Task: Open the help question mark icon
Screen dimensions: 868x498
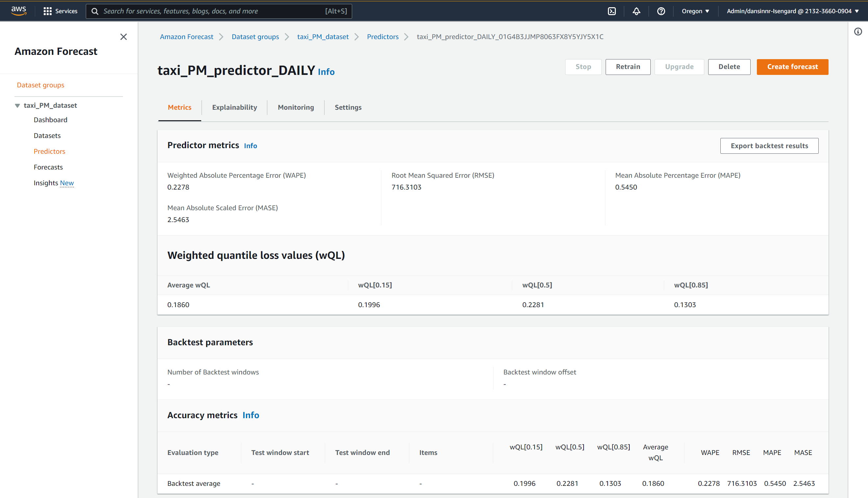Action: (x=661, y=11)
